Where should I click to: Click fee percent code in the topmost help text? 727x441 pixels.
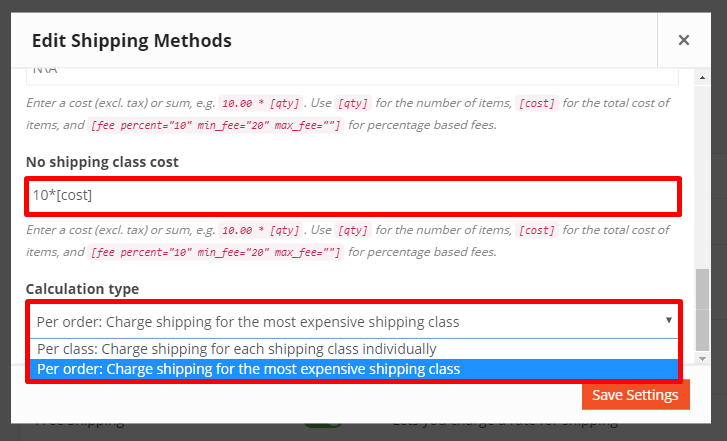click(216, 125)
